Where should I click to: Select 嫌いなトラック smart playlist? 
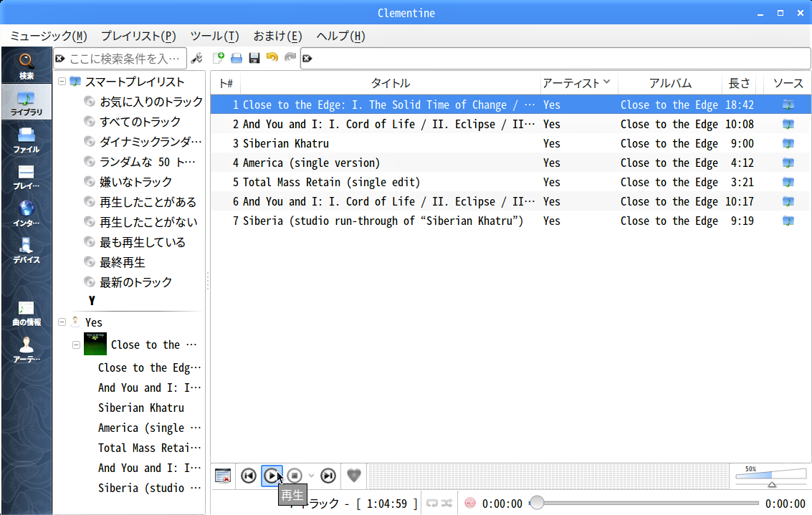tap(135, 182)
